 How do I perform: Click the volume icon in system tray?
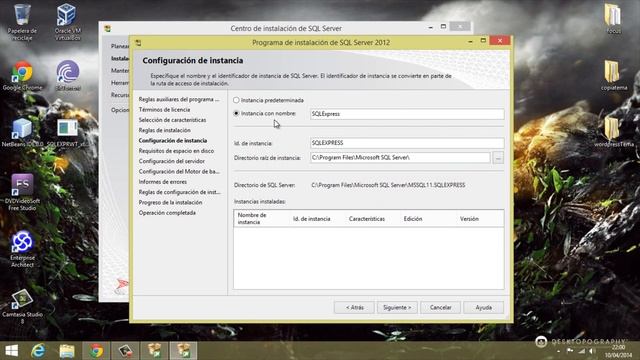tap(591, 351)
